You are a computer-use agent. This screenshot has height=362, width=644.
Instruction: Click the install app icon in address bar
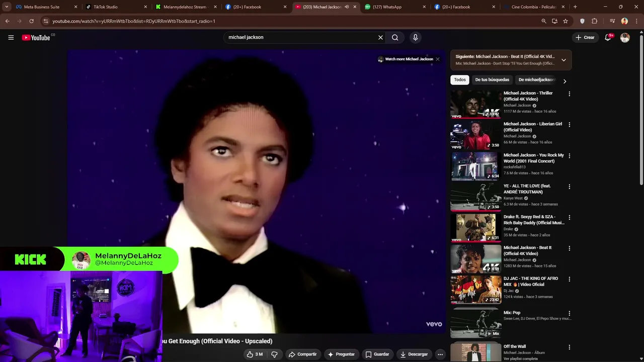pyautogui.click(x=554, y=21)
